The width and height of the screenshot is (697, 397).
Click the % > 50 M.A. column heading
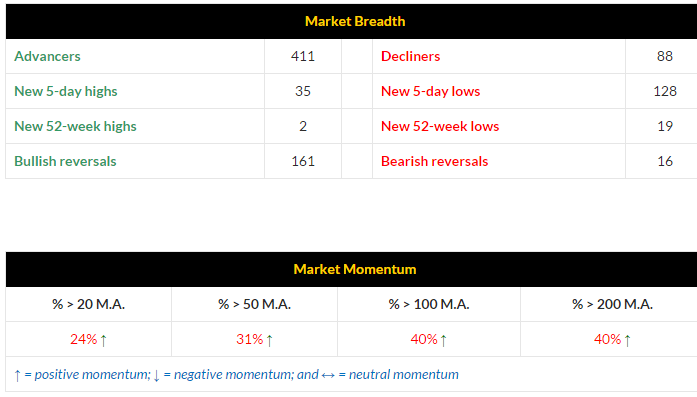pos(254,305)
